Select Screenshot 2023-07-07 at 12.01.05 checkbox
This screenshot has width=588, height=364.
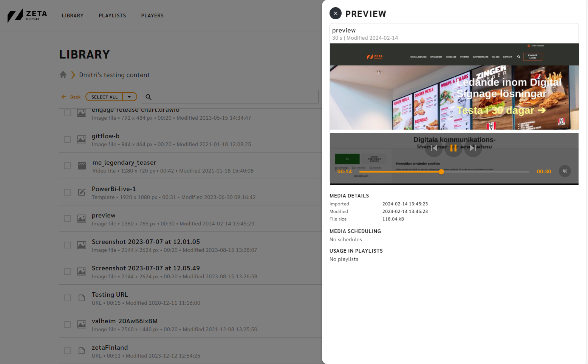[67, 245]
